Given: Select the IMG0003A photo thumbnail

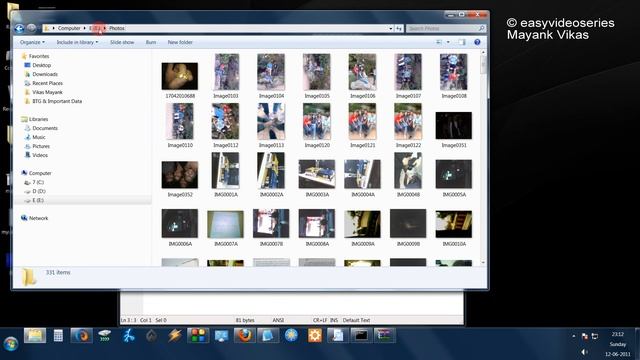Looking at the screenshot, I should point(317,174).
